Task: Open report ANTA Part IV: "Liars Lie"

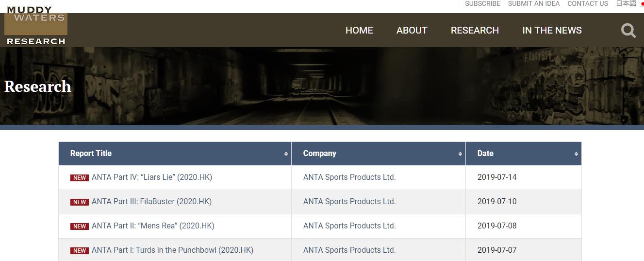Action: click(152, 177)
